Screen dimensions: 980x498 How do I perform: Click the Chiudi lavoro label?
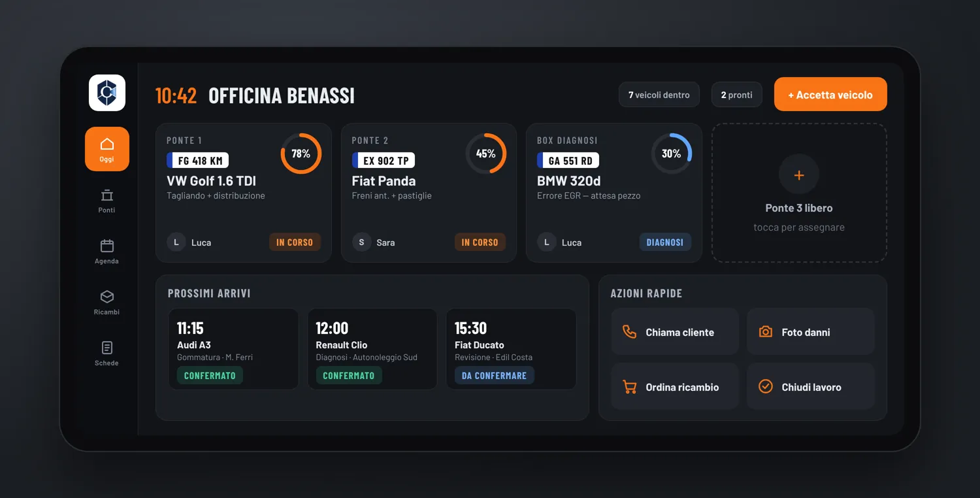pyautogui.click(x=811, y=388)
